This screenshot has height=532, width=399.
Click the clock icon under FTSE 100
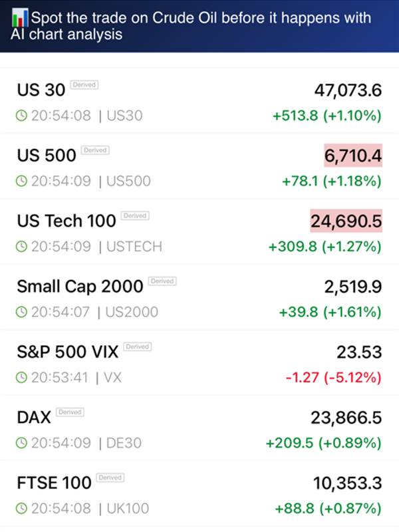pos(21,509)
